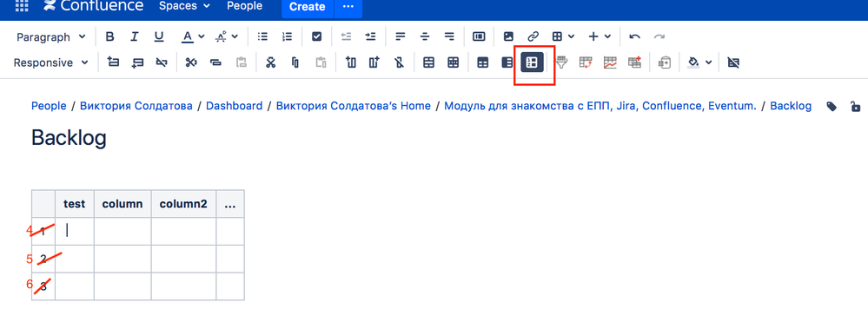Expand the more formatting options arrow
The image size is (868, 322).
point(235,36)
